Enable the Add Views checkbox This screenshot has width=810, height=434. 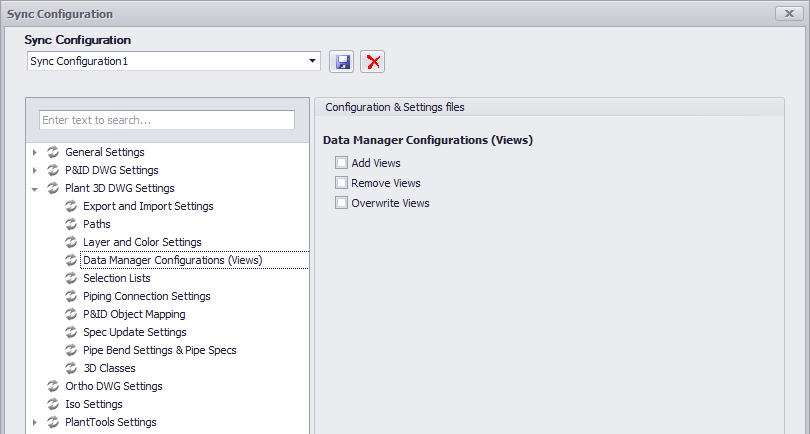(x=341, y=163)
